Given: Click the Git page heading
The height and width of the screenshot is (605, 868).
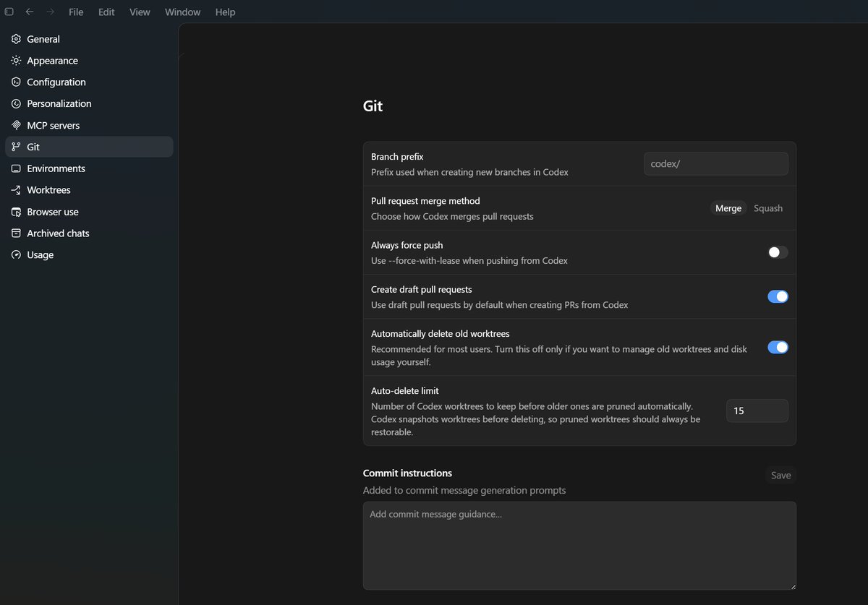Looking at the screenshot, I should click(373, 106).
